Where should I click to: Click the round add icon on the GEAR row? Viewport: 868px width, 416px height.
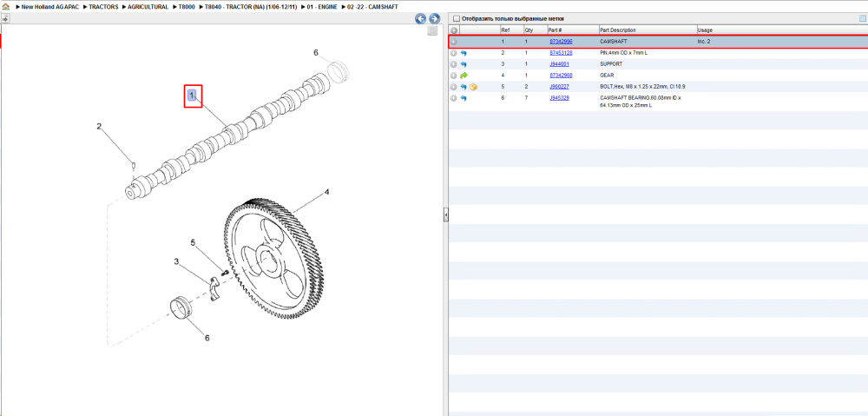[453, 76]
